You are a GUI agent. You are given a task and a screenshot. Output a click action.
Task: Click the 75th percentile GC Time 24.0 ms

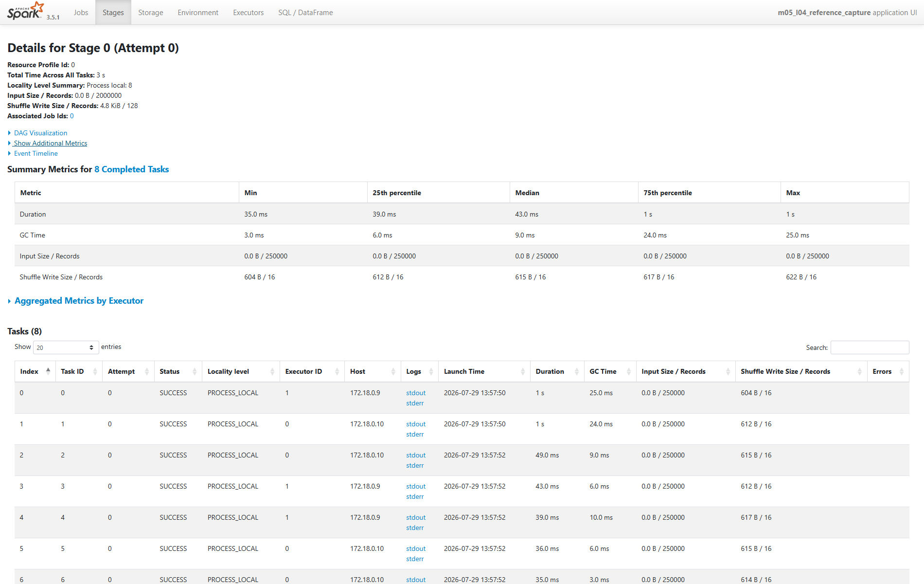pos(655,235)
